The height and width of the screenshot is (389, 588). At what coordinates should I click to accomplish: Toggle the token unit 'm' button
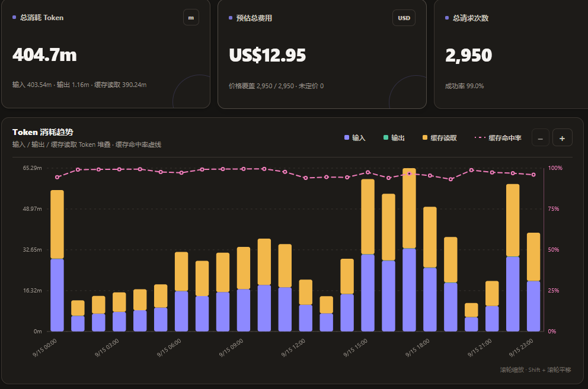(x=191, y=18)
